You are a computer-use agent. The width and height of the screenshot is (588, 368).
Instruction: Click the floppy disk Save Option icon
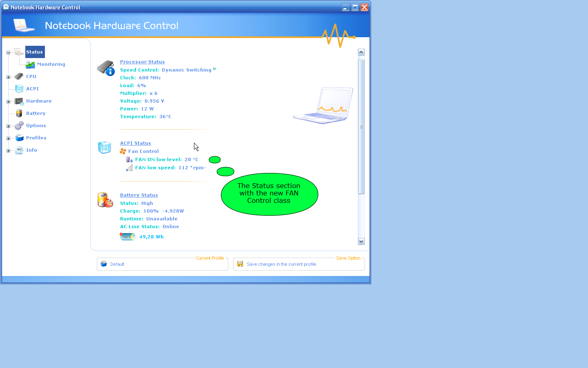tap(240, 264)
